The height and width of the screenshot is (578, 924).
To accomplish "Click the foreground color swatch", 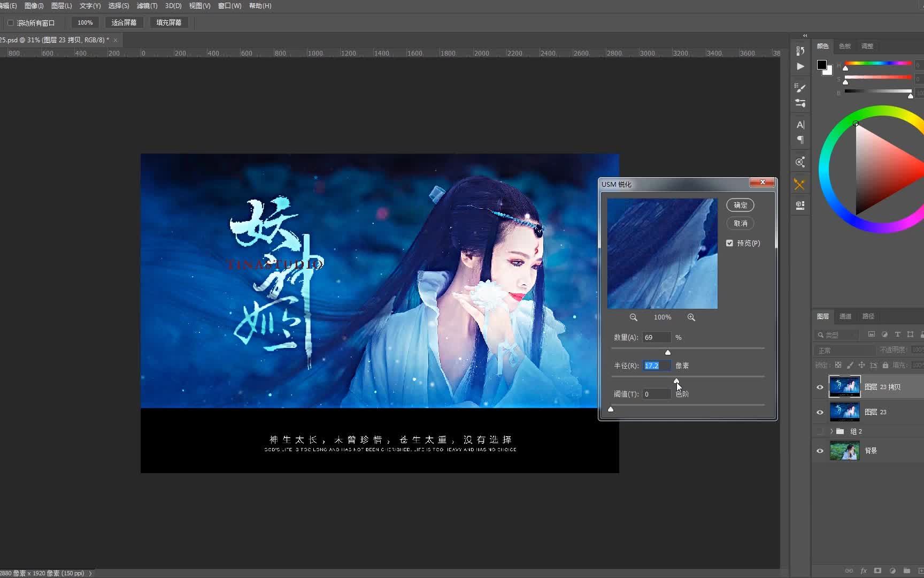I will pyautogui.click(x=822, y=65).
